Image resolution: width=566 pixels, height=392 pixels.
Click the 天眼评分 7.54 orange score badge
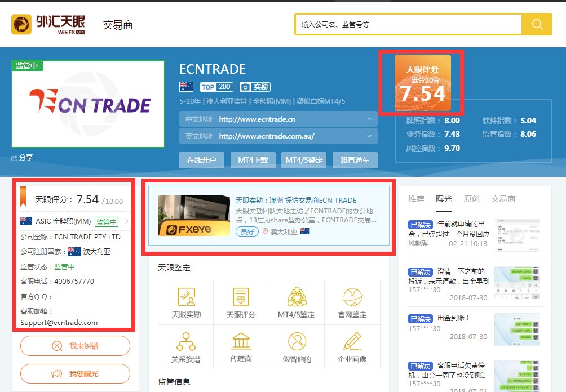click(x=422, y=83)
